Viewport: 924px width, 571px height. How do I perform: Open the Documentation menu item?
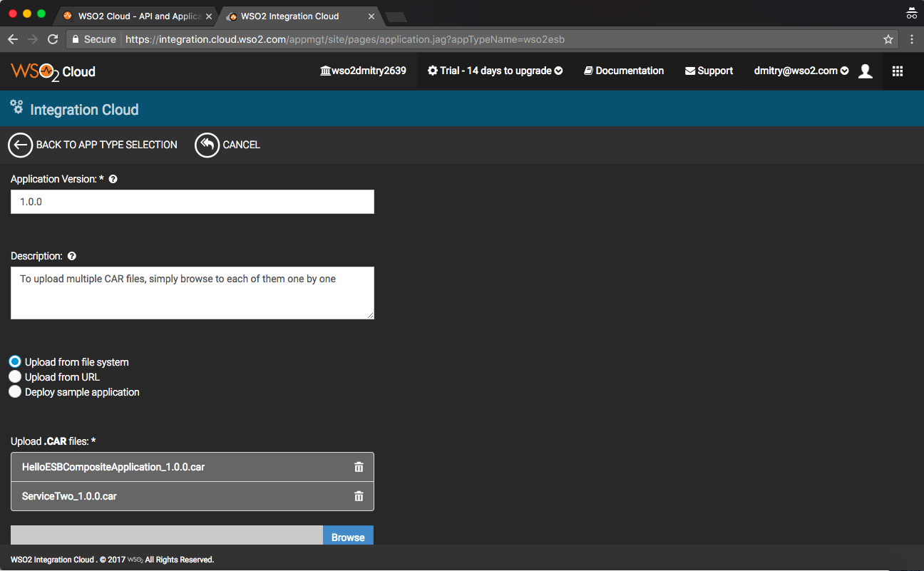point(624,71)
